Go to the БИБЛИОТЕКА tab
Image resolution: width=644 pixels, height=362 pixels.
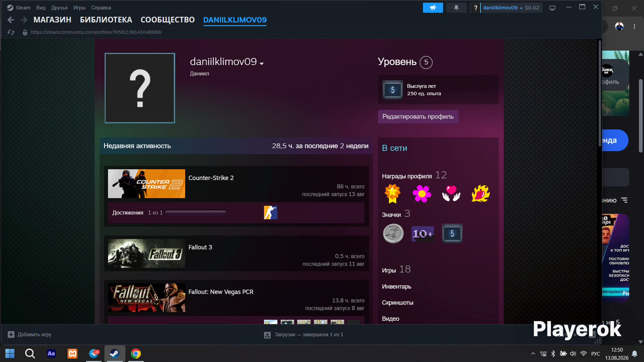[x=106, y=20]
